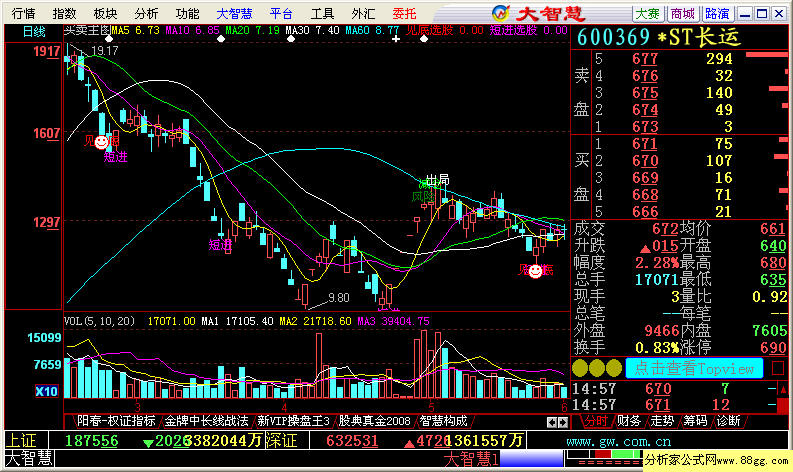Open the 行情 menu
Image resolution: width=793 pixels, height=472 pixels.
tap(23, 13)
